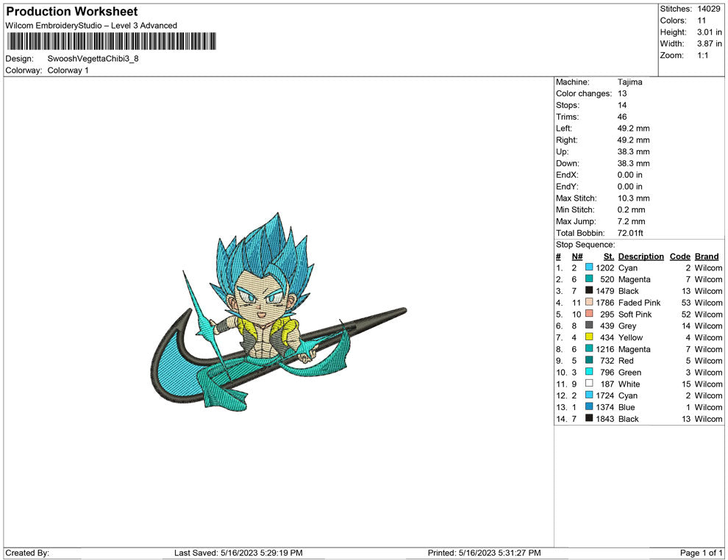Click the Max Jump value '7.2 mm'
The width and height of the screenshot is (728, 560).
pyautogui.click(x=631, y=221)
